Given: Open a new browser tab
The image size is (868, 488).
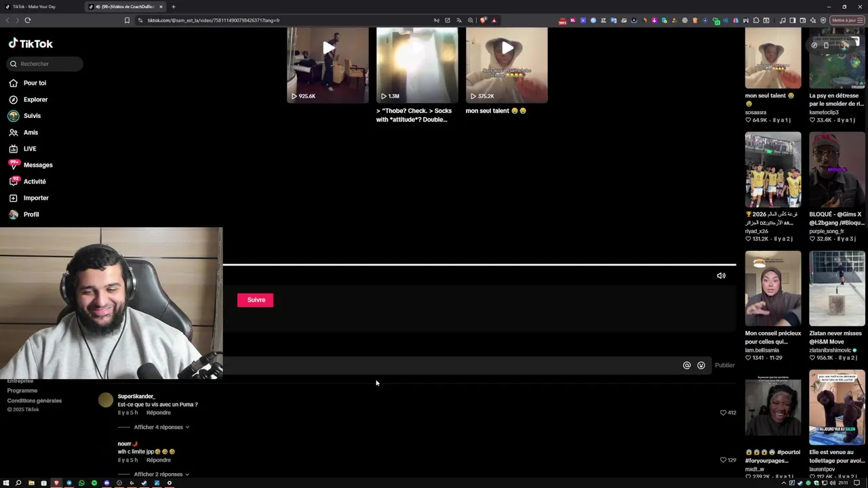Looking at the screenshot, I should [173, 7].
